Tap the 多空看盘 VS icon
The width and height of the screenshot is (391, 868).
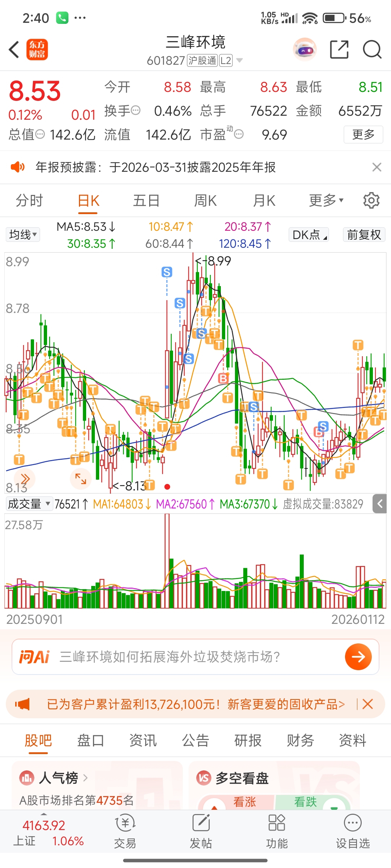203,778
